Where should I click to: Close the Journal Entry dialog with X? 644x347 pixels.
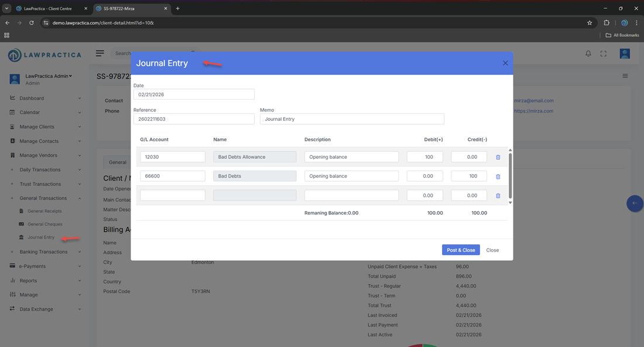point(505,63)
